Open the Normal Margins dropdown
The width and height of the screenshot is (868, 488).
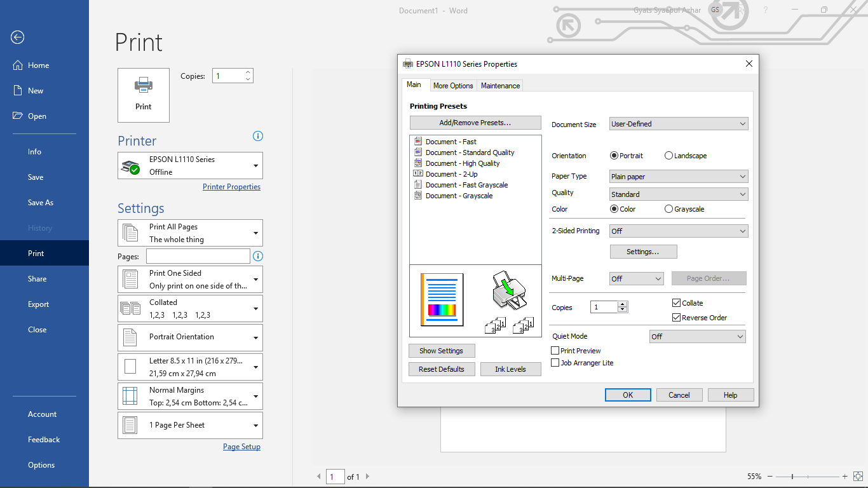190,396
